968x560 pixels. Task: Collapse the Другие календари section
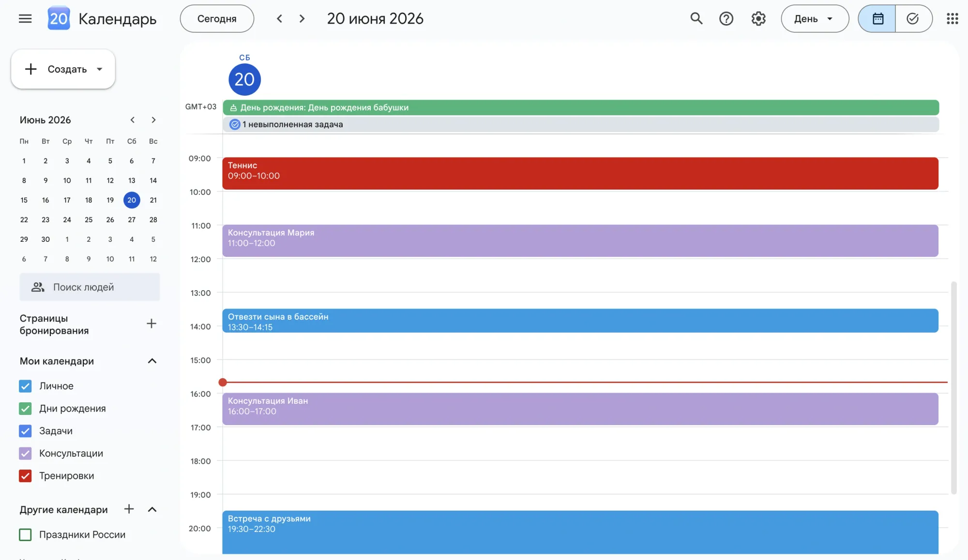click(x=152, y=509)
